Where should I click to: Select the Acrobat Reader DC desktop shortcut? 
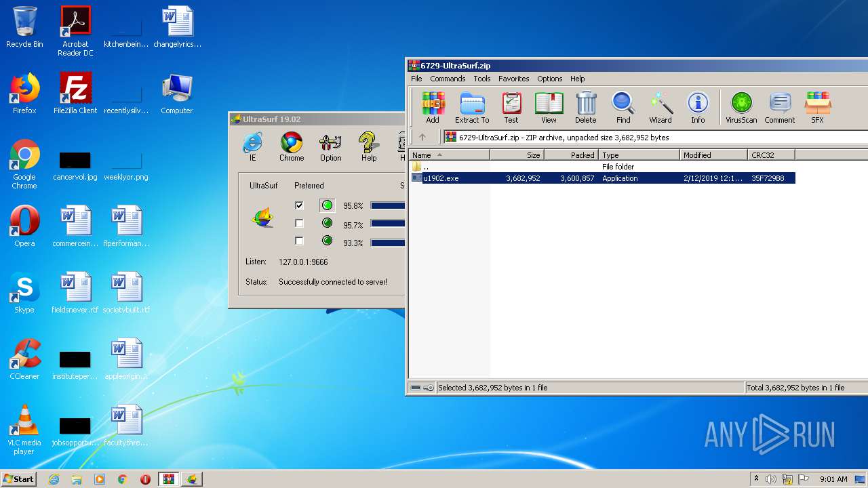point(75,31)
